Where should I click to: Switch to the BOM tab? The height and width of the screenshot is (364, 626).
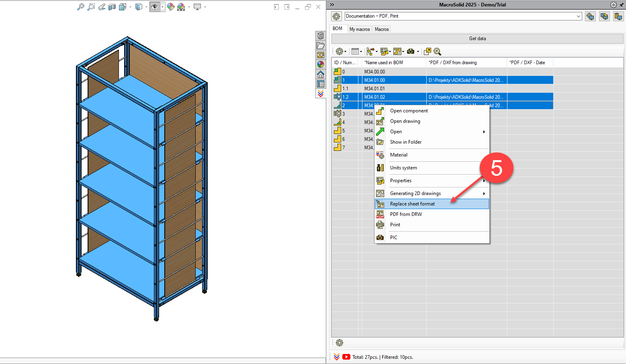pos(338,28)
